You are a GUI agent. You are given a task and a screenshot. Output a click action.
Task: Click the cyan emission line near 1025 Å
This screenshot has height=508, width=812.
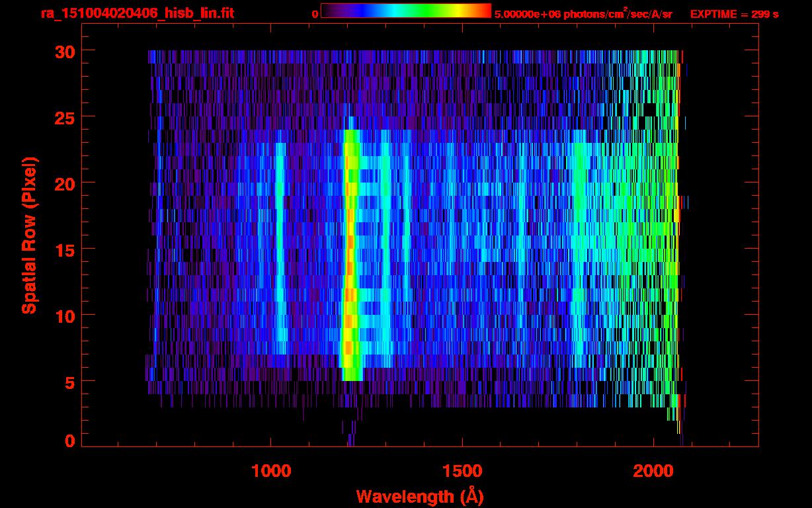(x=280, y=251)
